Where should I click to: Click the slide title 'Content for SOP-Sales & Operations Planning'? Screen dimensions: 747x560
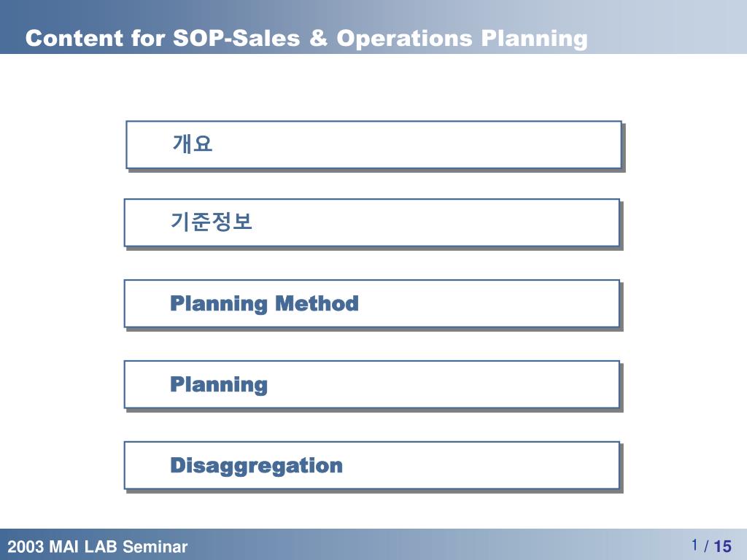tap(306, 38)
